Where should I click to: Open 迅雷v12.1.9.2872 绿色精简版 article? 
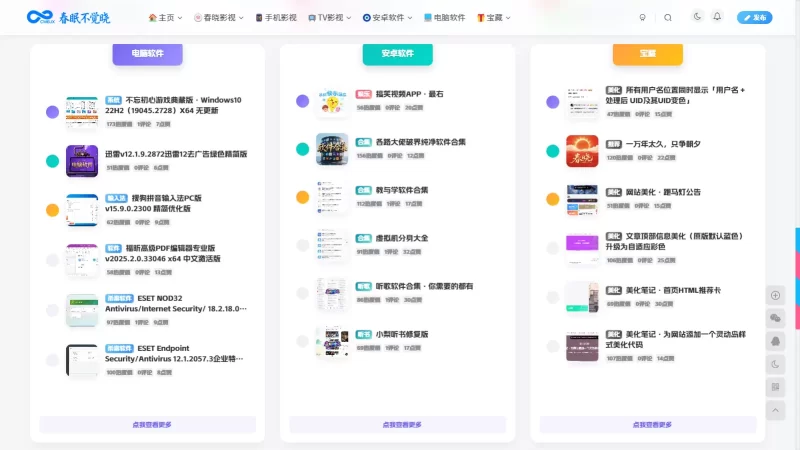176,154
